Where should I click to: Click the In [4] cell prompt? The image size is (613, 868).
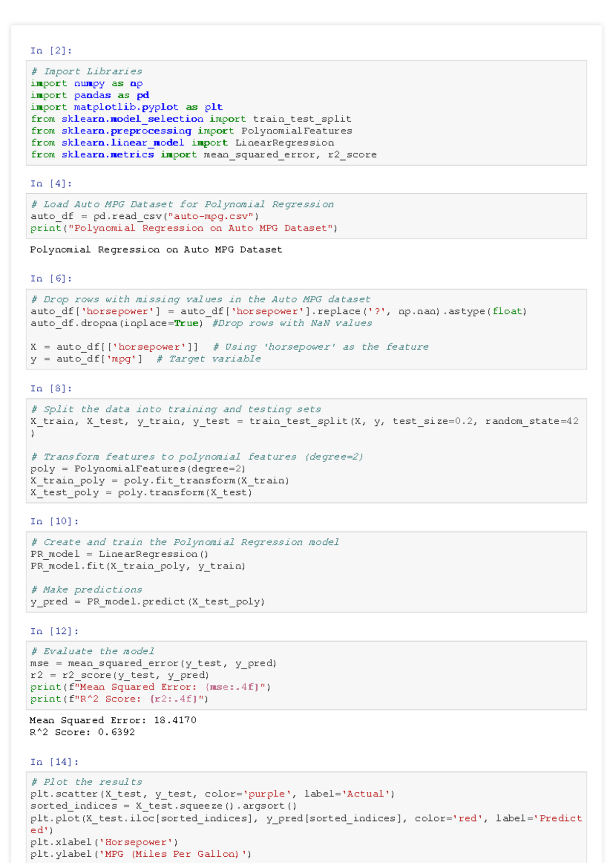tap(51, 184)
